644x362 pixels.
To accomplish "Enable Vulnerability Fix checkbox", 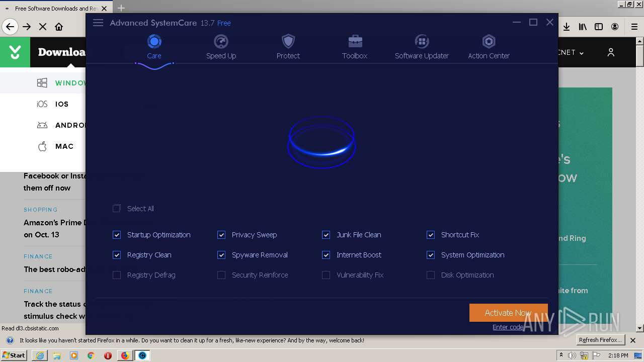I will [326, 275].
